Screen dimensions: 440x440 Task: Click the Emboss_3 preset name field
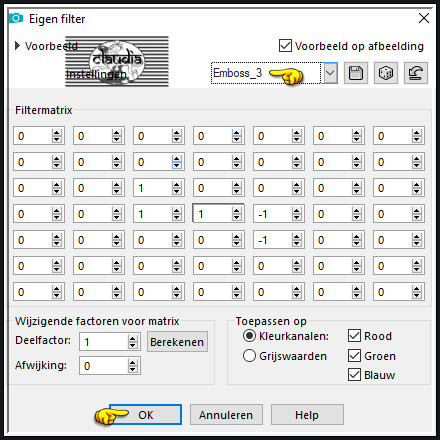[x=266, y=73]
